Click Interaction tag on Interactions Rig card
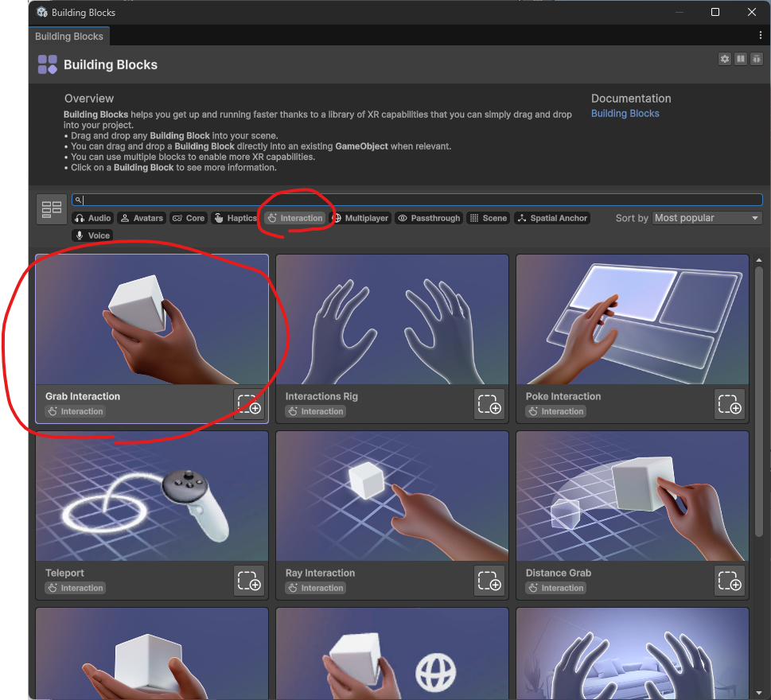The height and width of the screenshot is (700, 771). pos(316,411)
